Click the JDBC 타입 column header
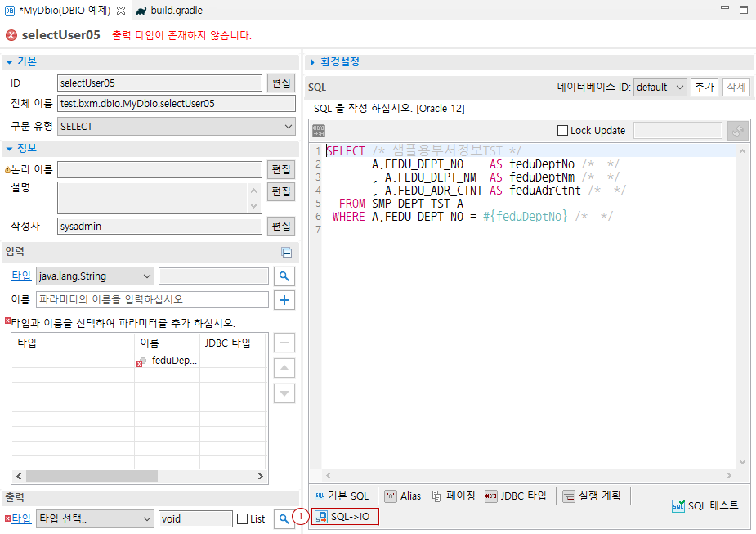This screenshot has height=534, width=756. 227,343
